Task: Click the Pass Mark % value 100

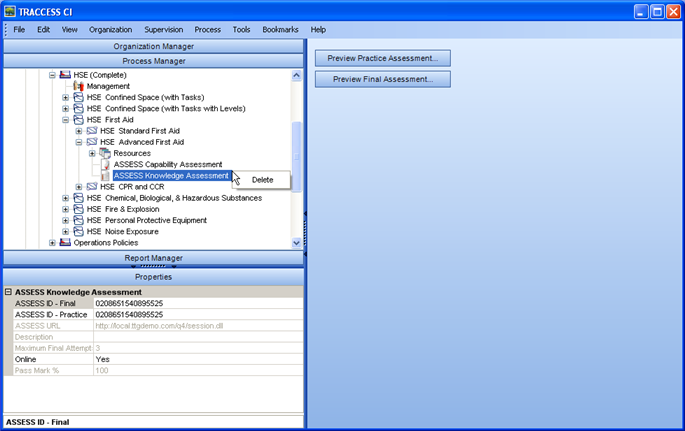Action: pyautogui.click(x=102, y=370)
